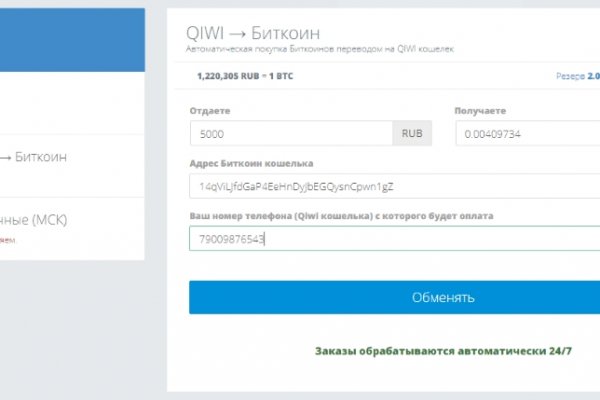Click the Отдаете field label
This screenshot has width=600, height=400.
click(x=209, y=111)
